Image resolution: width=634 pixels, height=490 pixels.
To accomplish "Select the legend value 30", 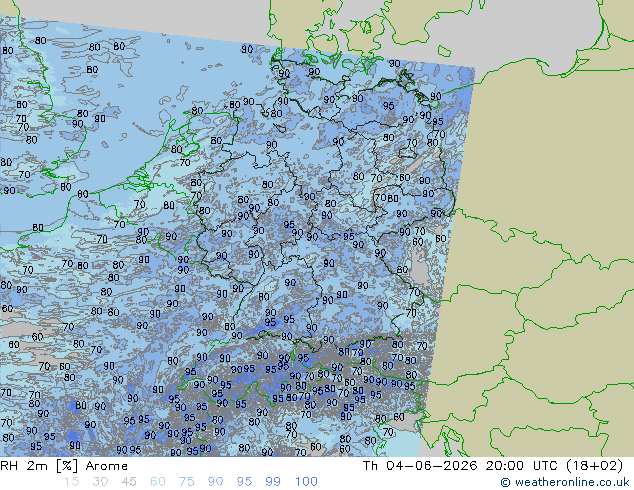I will click(100, 482).
